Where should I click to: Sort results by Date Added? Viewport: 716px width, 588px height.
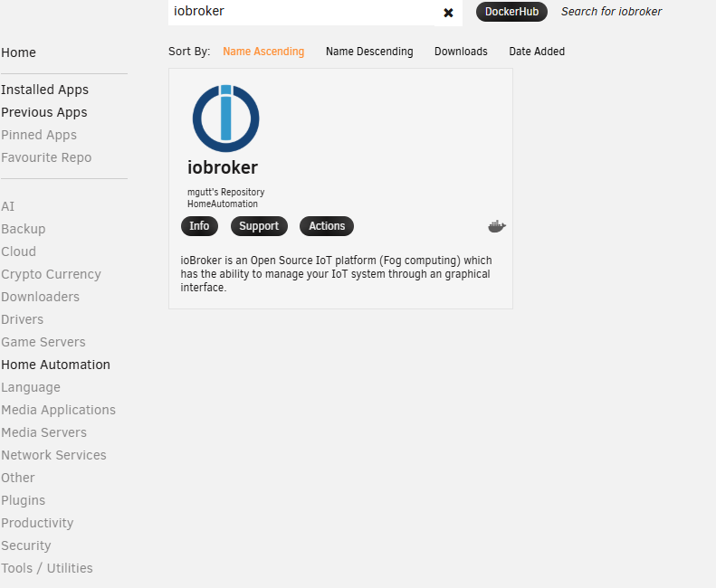point(537,52)
